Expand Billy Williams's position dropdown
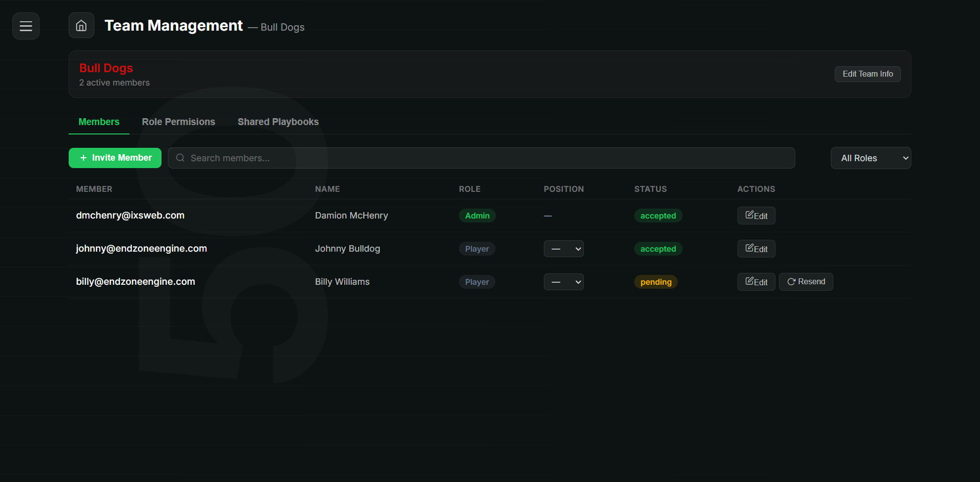The image size is (980, 482). 564,282
